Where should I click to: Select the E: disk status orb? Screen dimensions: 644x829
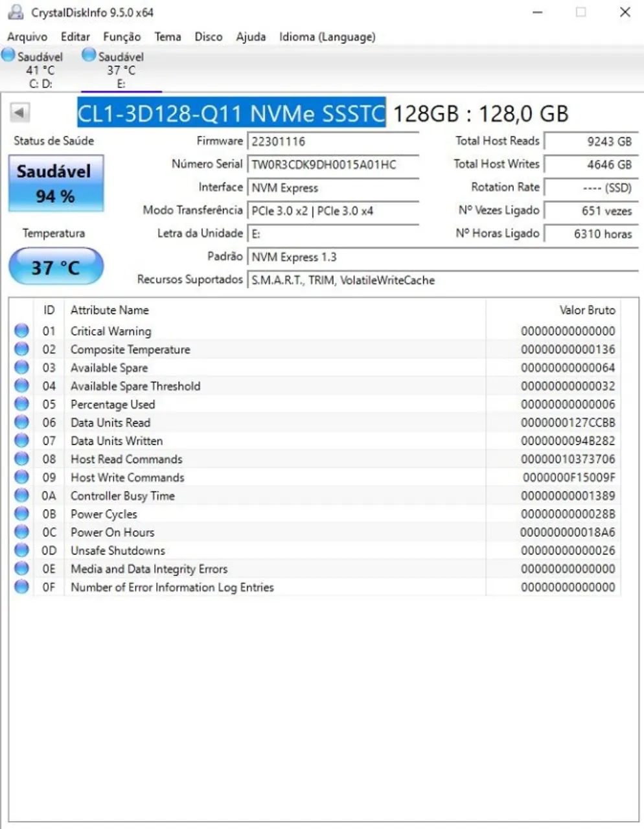tap(89, 55)
